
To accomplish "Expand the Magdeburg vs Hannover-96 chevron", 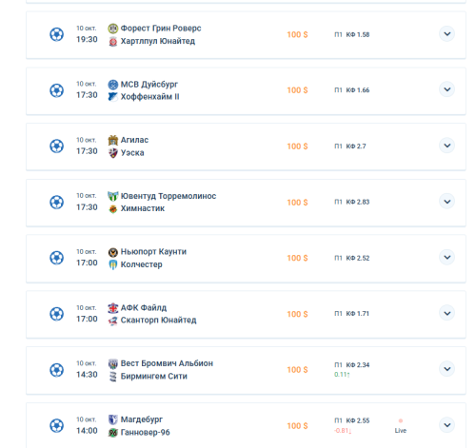I will [447, 425].
